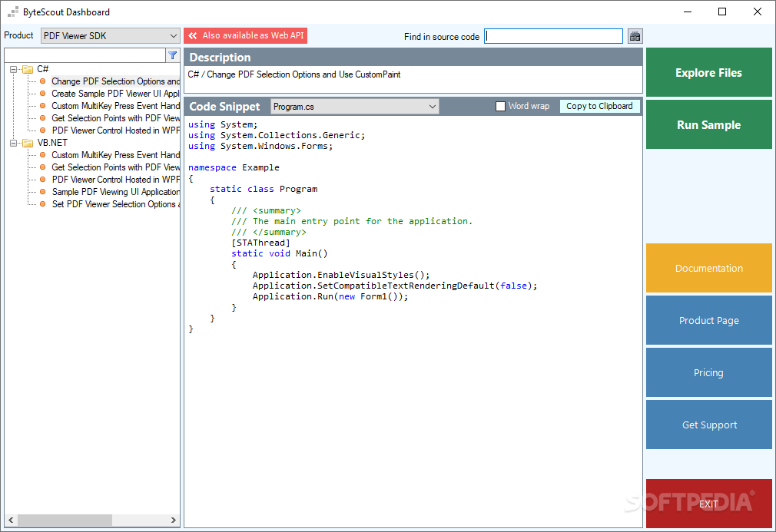Click the C# folder icon
776x532 pixels.
[28, 69]
